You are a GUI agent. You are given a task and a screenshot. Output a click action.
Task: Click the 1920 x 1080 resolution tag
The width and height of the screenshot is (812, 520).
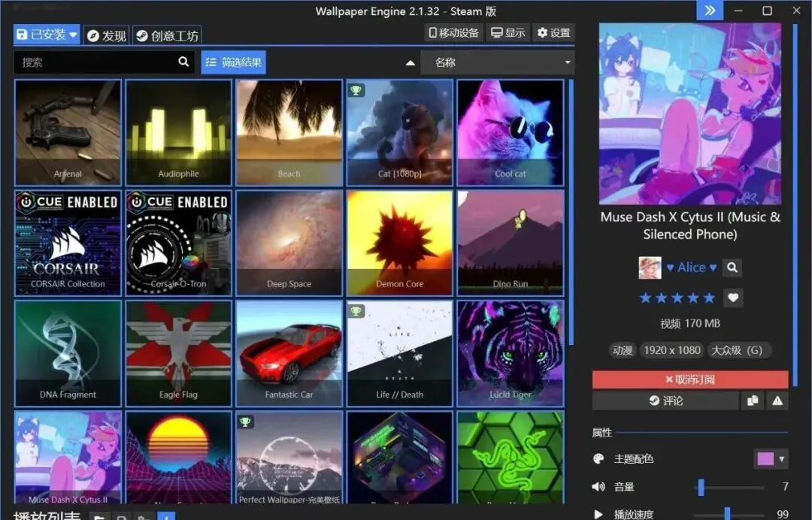coord(672,350)
